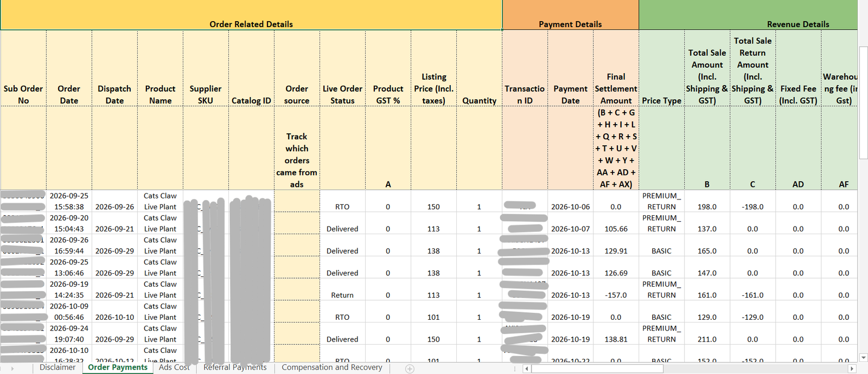Open the Compensation and Recovery sheet tab
Screen dimensions: 868x374
(332, 367)
